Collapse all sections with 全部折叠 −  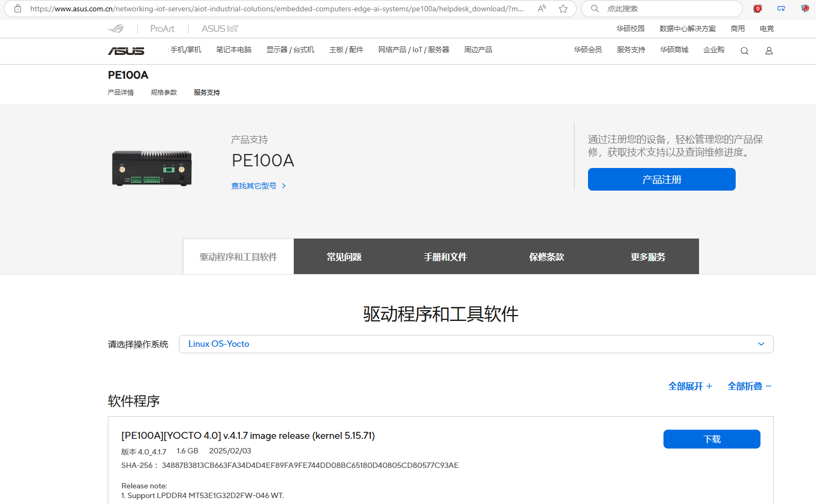coord(750,386)
